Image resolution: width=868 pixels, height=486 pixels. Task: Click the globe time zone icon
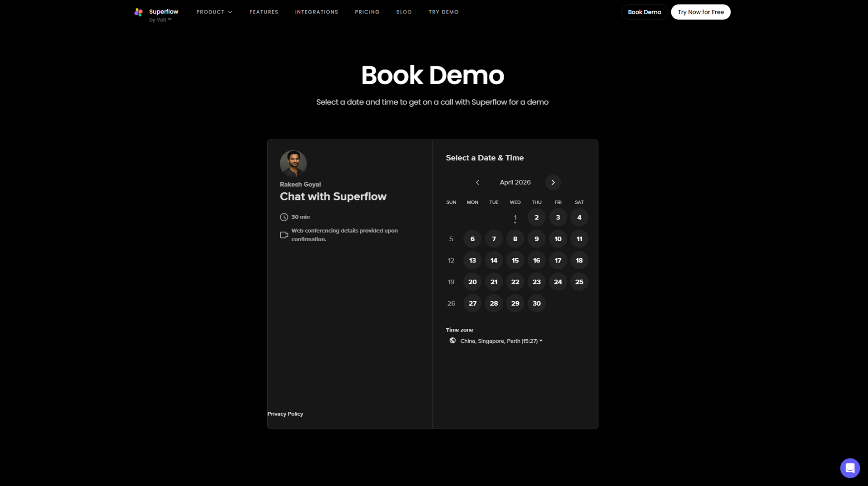(453, 341)
